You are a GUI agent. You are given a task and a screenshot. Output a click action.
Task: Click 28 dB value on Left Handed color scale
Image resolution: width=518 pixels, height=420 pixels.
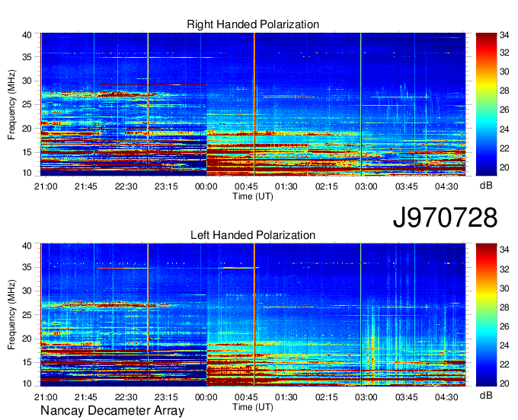click(504, 307)
